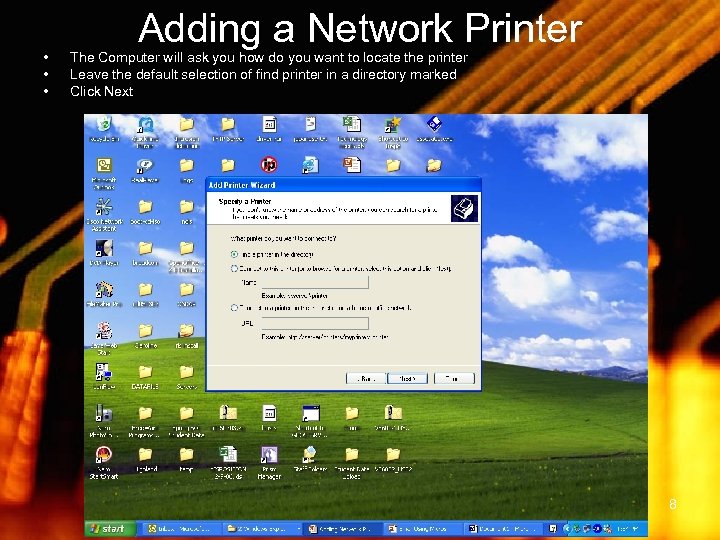Viewport: 720px width, 540px height.
Task: Open the Caroline folder on desktop
Action: click(145, 331)
